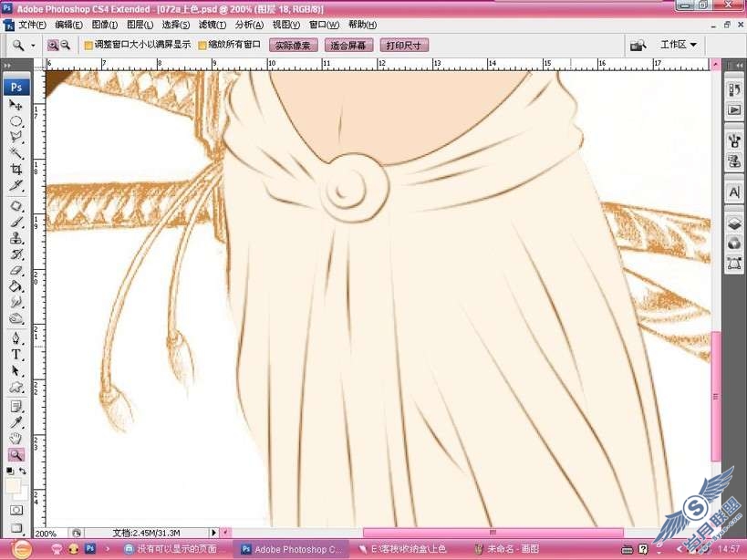The image size is (747, 560).
Task: Select the Notes tool
Action: 16,407
